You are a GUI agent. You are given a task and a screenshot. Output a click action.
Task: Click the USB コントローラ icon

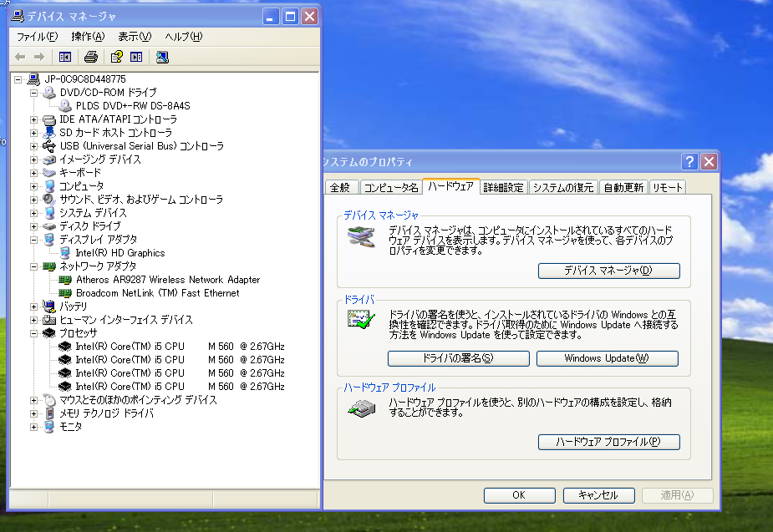pos(49,146)
